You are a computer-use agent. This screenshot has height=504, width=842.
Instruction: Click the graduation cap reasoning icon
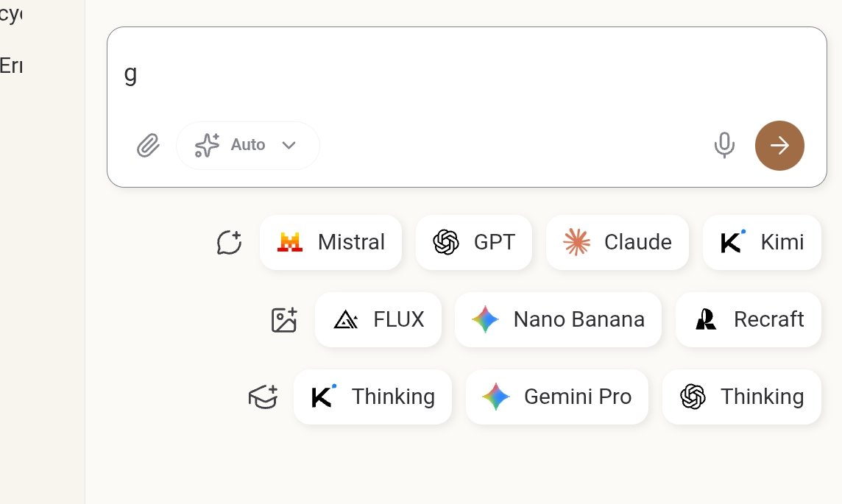tap(263, 397)
